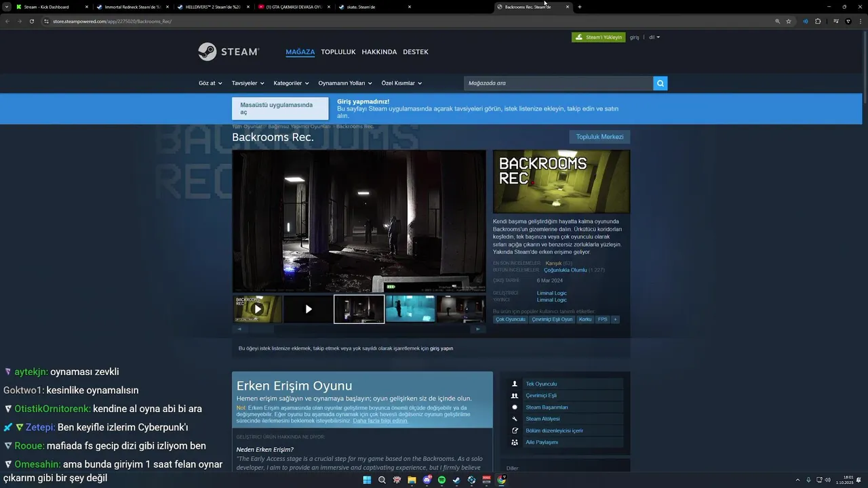The height and width of the screenshot is (488, 868).
Task: Switch to Immortal Redneck Steam tab
Action: click(132, 7)
